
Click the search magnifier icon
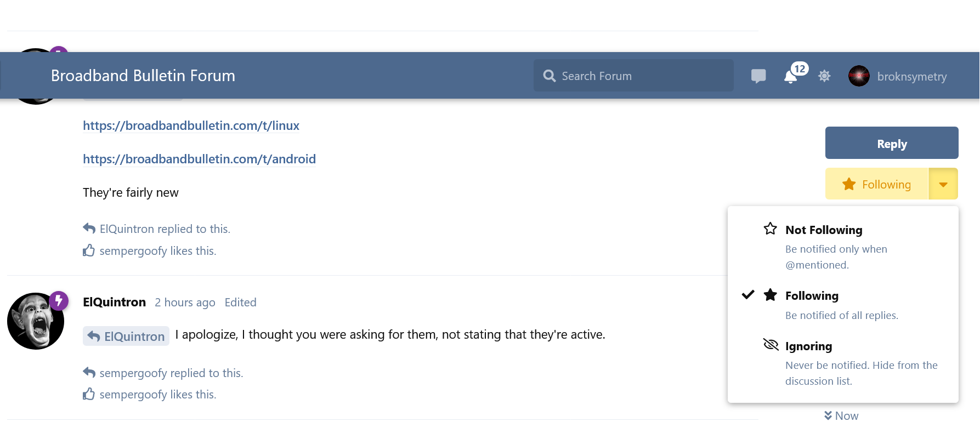click(550, 76)
